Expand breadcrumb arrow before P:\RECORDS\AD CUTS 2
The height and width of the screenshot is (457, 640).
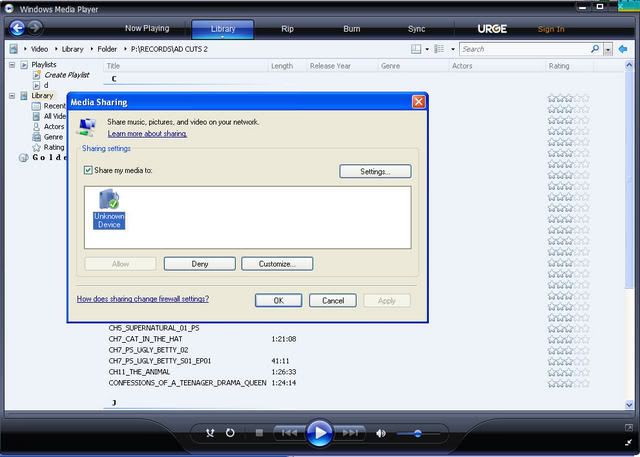(x=125, y=49)
